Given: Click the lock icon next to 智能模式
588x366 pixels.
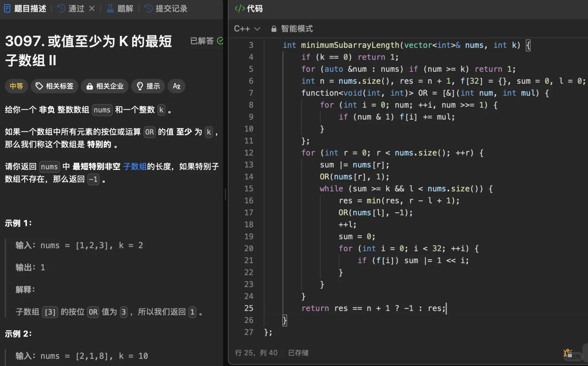Looking at the screenshot, I should click(274, 29).
